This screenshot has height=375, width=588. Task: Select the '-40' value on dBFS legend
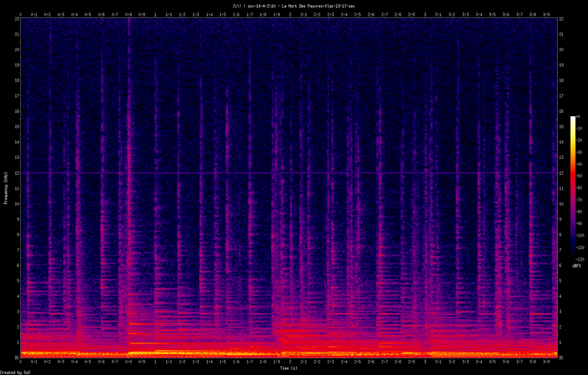(580, 164)
